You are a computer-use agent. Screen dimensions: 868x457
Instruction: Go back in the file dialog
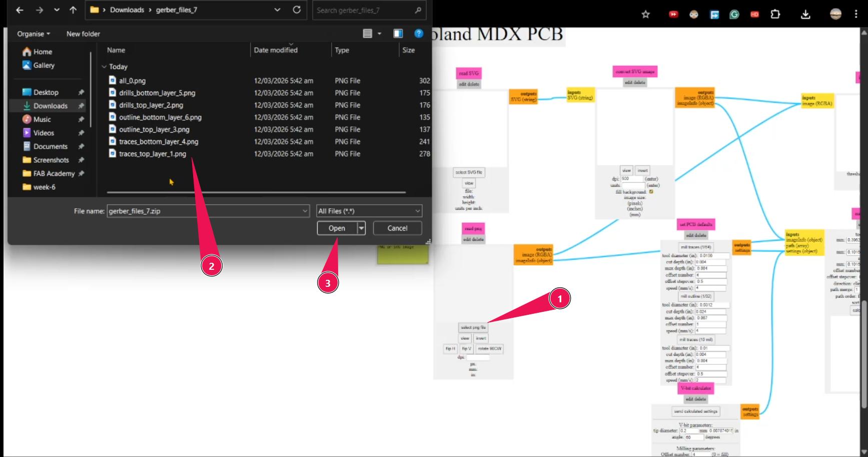pos(20,10)
